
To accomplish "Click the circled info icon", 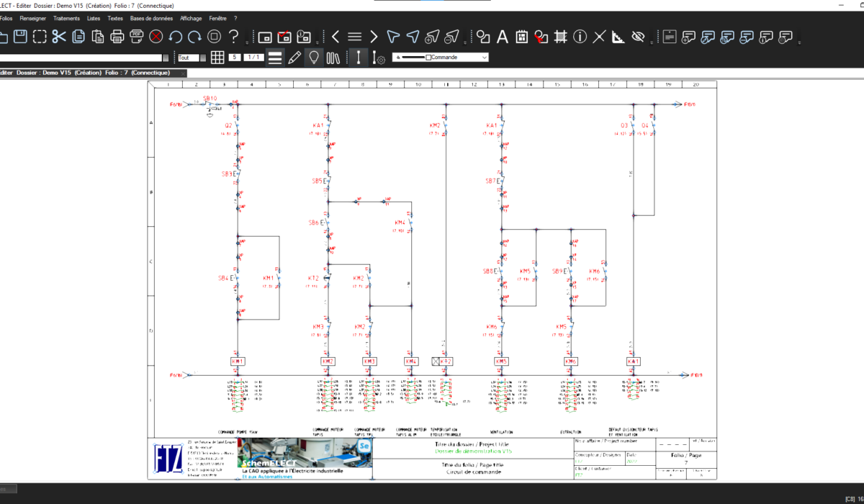I will (580, 36).
